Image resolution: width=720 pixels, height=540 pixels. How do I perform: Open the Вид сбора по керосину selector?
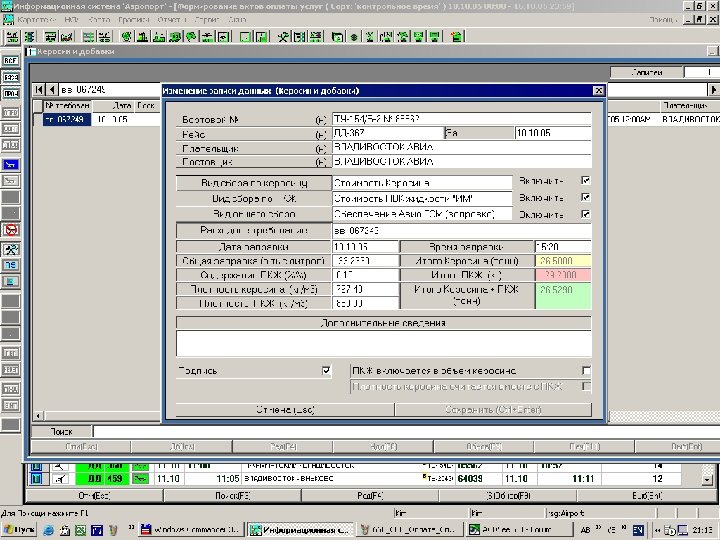coord(252,183)
